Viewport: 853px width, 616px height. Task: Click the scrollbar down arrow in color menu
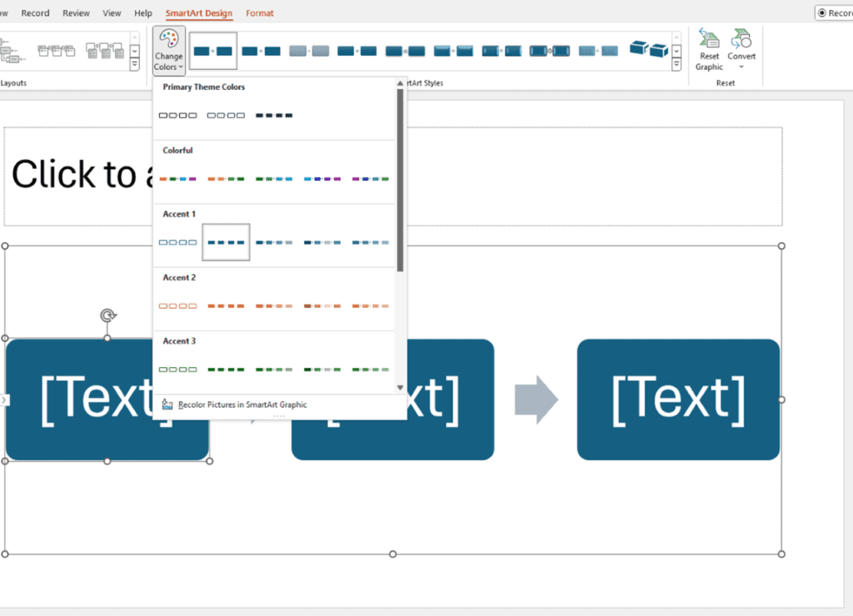pyautogui.click(x=401, y=386)
